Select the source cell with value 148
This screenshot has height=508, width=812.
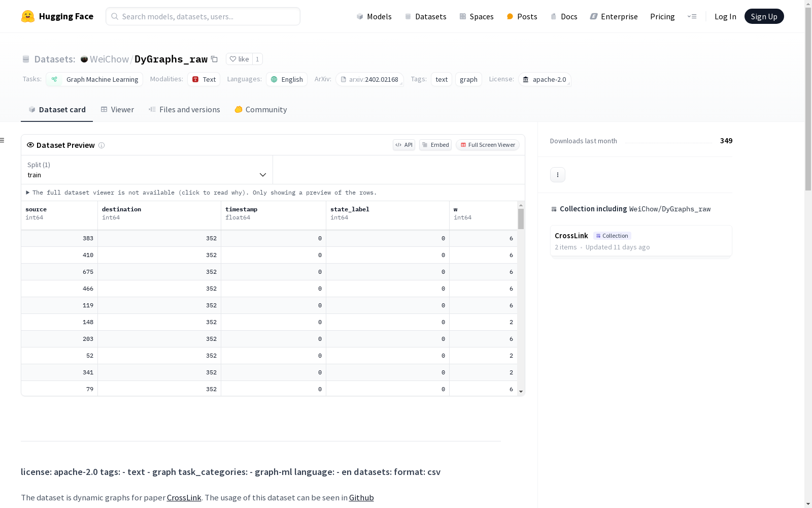[59, 322]
